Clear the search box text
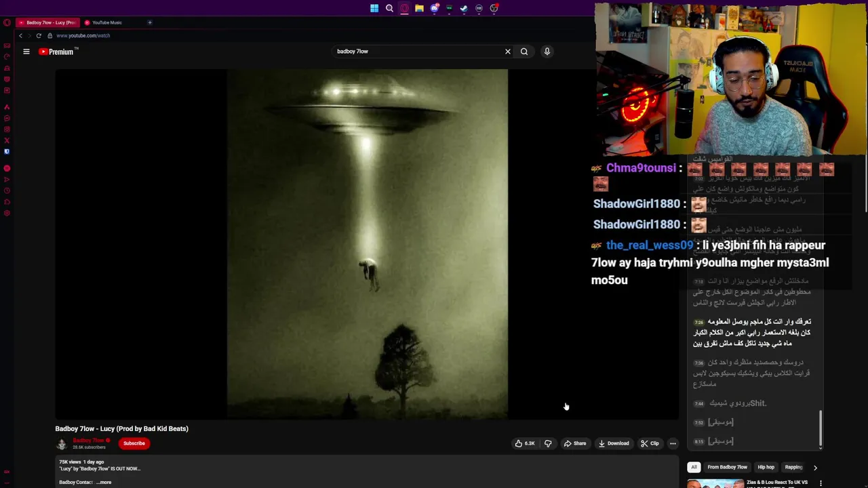 (507, 52)
